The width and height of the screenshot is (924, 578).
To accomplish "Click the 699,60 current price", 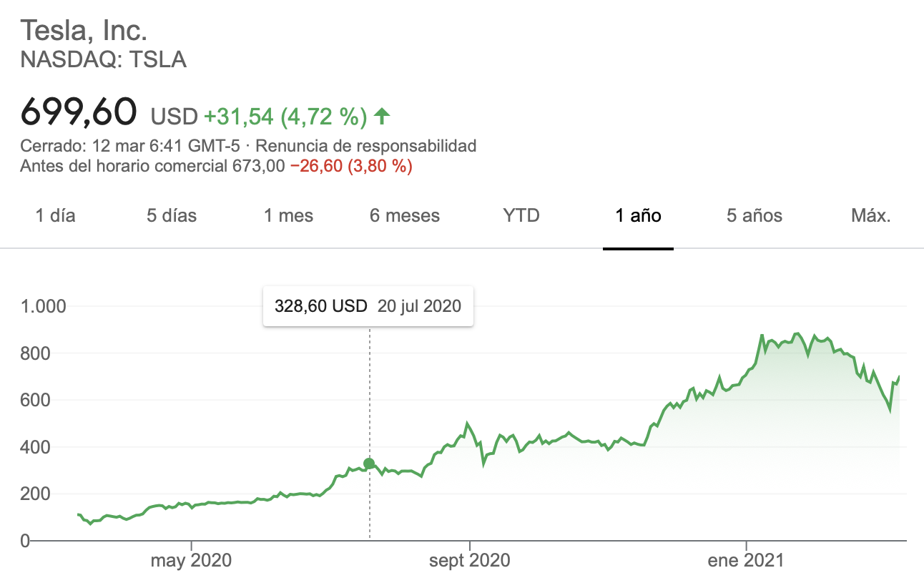I will [x=79, y=112].
